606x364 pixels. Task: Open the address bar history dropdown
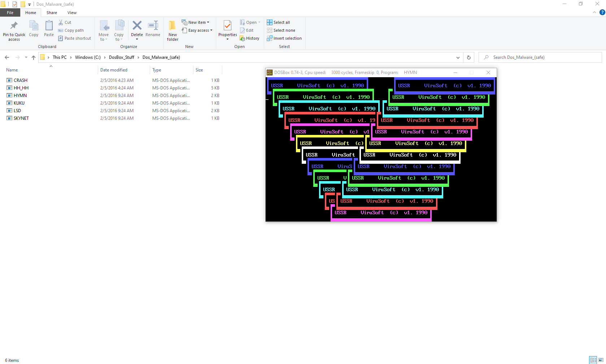458,57
